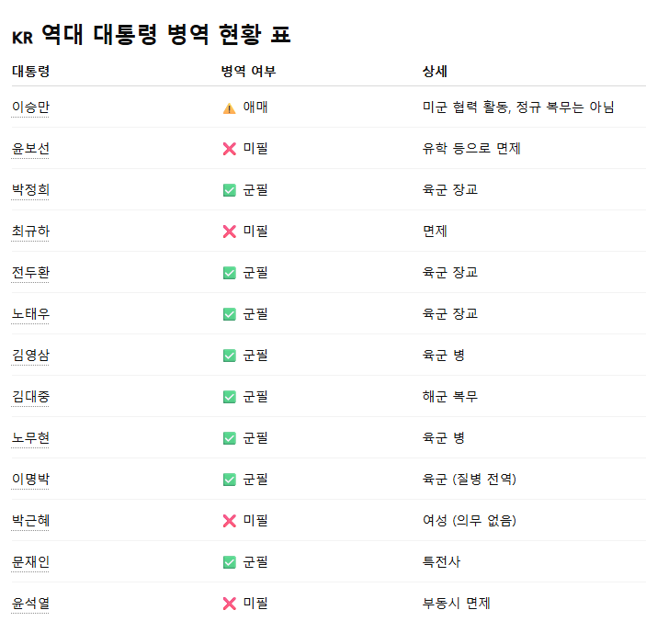Image resolution: width=646 pixels, height=644 pixels.
Task: Click the warning icon beside 애매
Action: [x=230, y=108]
